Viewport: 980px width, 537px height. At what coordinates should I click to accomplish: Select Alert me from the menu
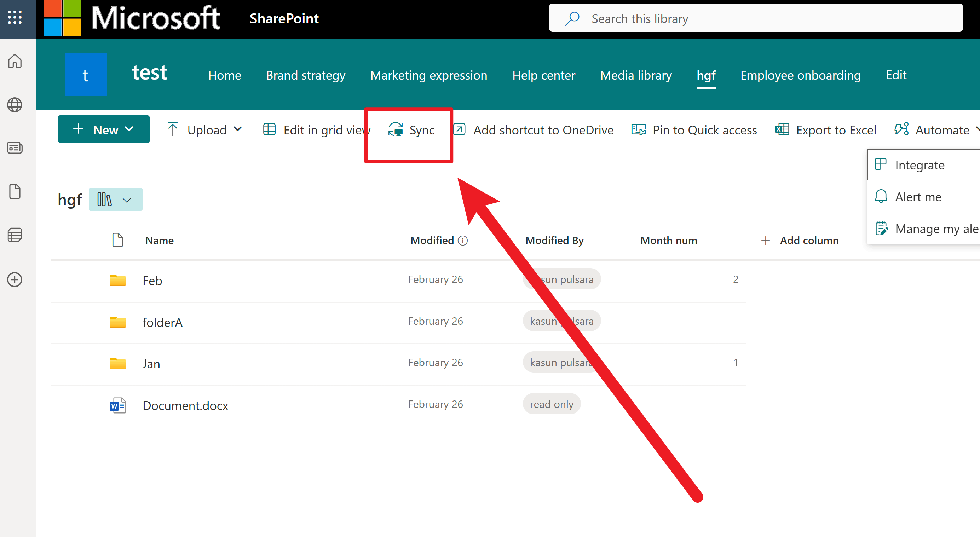tap(918, 197)
